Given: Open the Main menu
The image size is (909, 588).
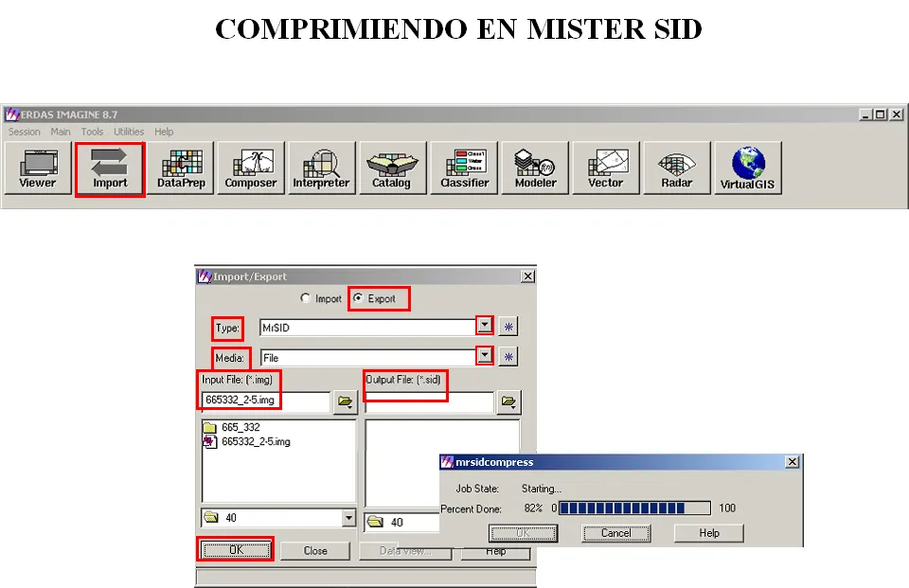Looking at the screenshot, I should tap(61, 132).
